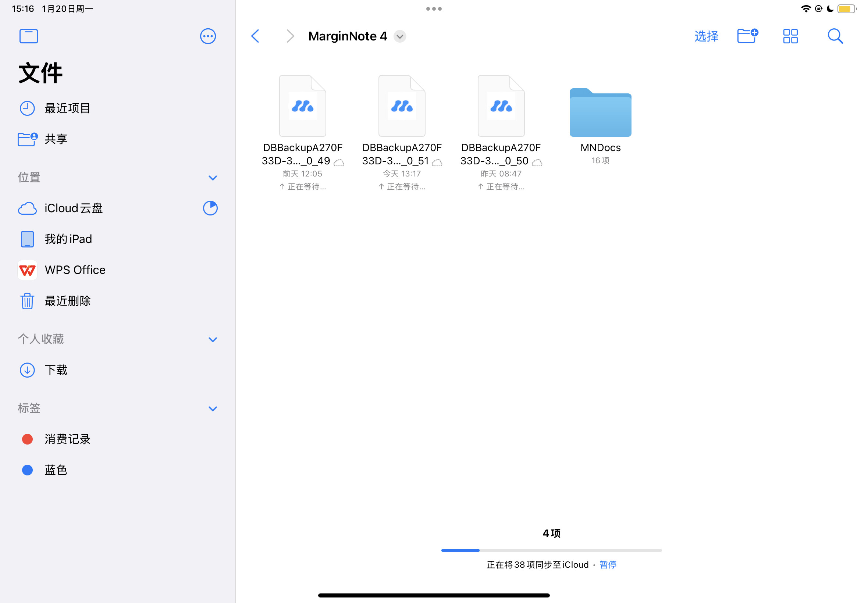Tap the home indicator bar
The image size is (868, 603).
click(x=434, y=595)
